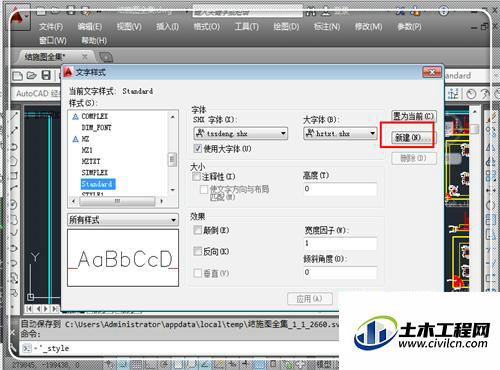This screenshot has height=370, width=500.
Task: Click the 置为当前(C) button
Action: [x=413, y=116]
